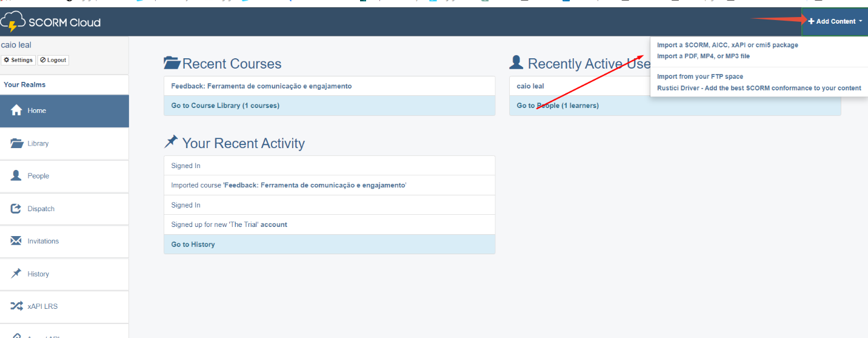The width and height of the screenshot is (868, 338).
Task: Click the caio leal username in sidebar
Action: pos(16,45)
